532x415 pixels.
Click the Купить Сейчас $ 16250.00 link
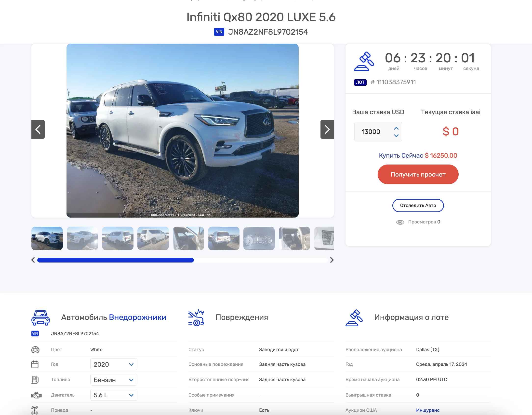(x=418, y=155)
